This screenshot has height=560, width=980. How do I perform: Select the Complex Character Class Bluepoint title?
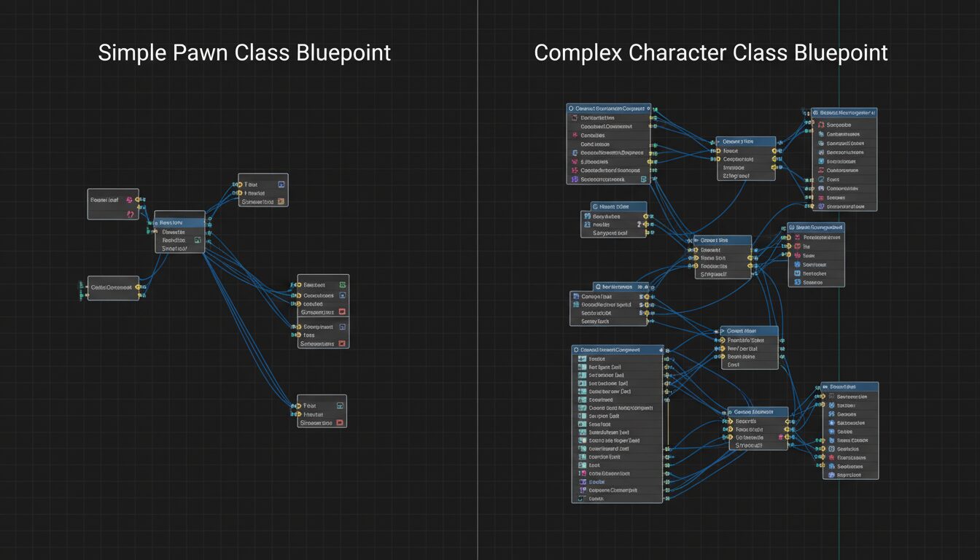click(x=711, y=52)
